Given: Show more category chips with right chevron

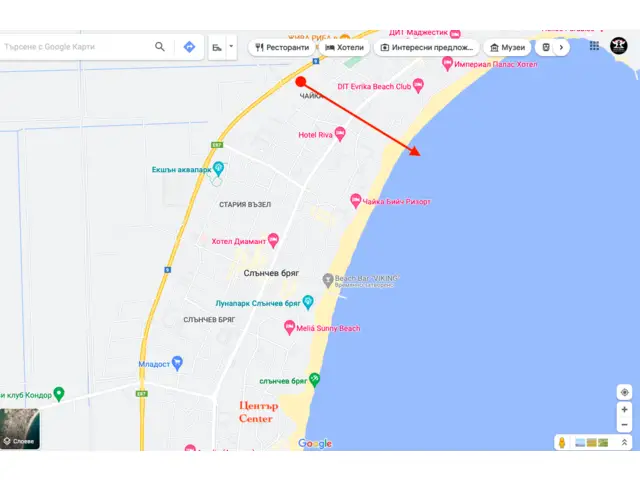Looking at the screenshot, I should (561, 47).
